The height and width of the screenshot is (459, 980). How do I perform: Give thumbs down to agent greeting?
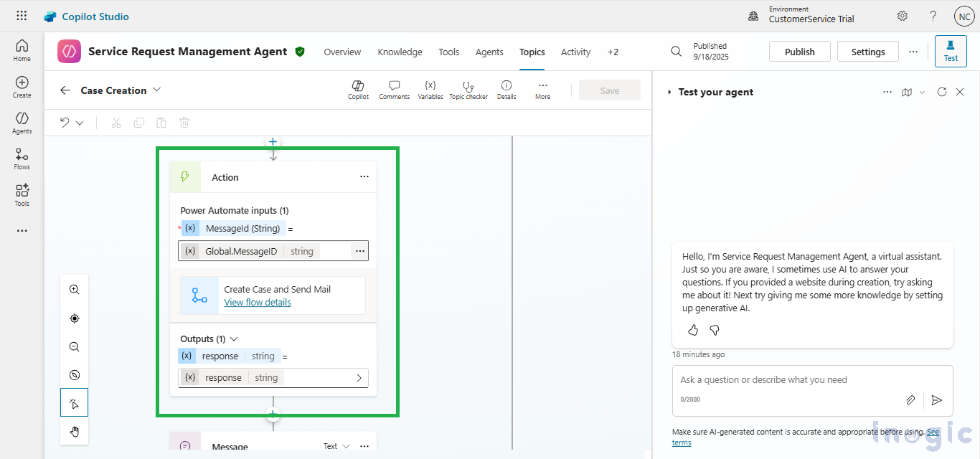tap(714, 330)
